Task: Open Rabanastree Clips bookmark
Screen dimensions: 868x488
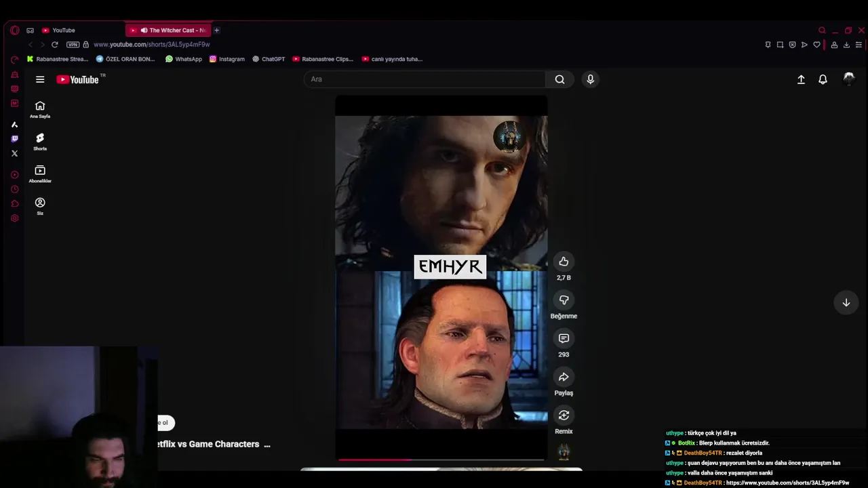Action: coord(323,59)
